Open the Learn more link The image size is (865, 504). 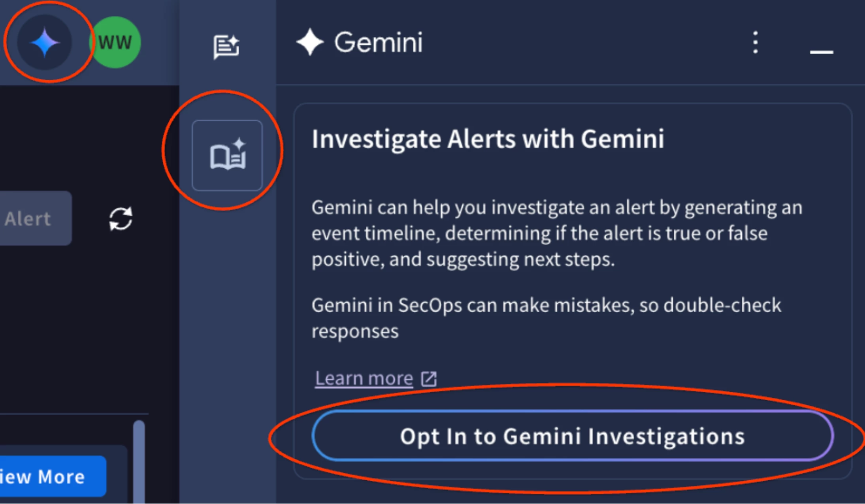click(364, 378)
